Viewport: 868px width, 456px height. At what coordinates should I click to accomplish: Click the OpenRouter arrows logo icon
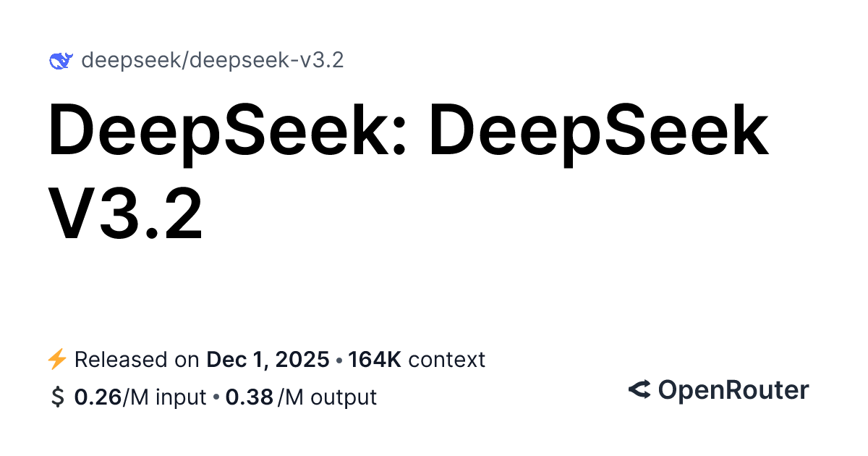pyautogui.click(x=639, y=390)
